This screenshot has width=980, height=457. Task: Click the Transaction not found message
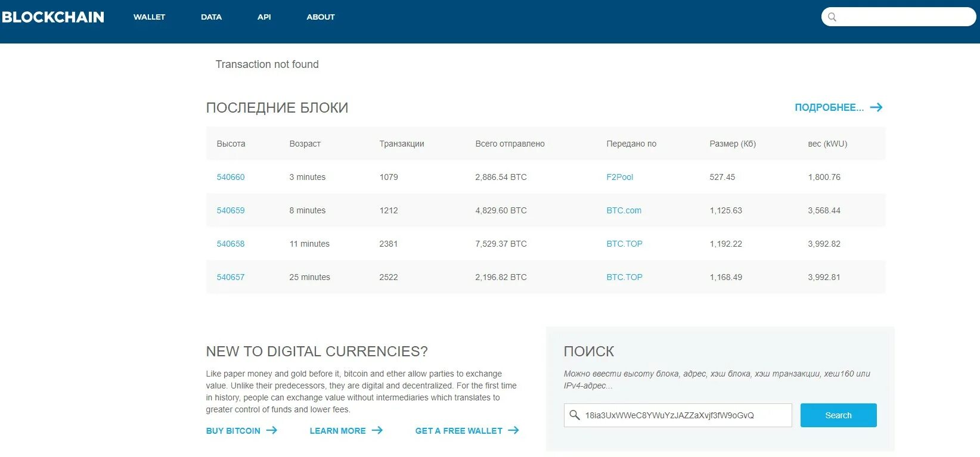[267, 64]
